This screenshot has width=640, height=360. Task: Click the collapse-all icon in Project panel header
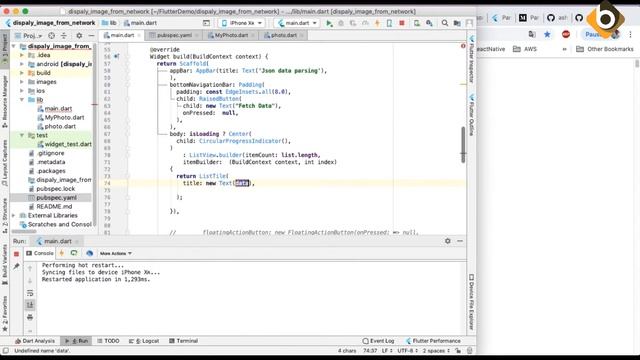pos(64,36)
